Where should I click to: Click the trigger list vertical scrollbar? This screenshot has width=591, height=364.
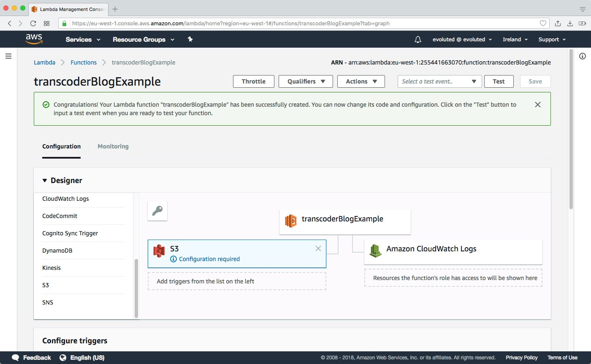tap(136, 288)
